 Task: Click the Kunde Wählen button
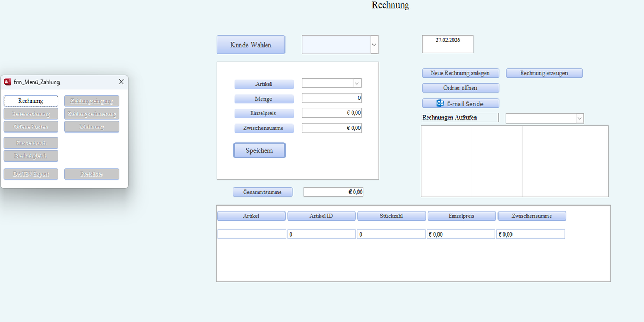251,45
